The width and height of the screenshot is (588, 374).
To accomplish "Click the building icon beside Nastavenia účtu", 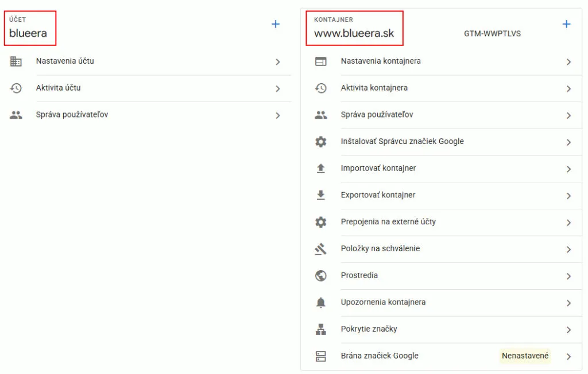I will point(16,61).
